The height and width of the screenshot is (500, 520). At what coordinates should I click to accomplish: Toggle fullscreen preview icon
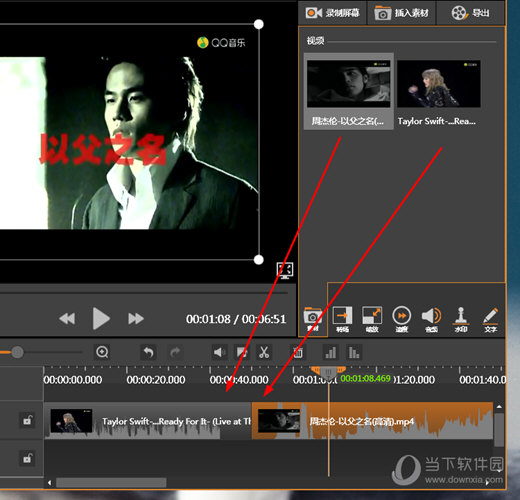click(x=285, y=270)
